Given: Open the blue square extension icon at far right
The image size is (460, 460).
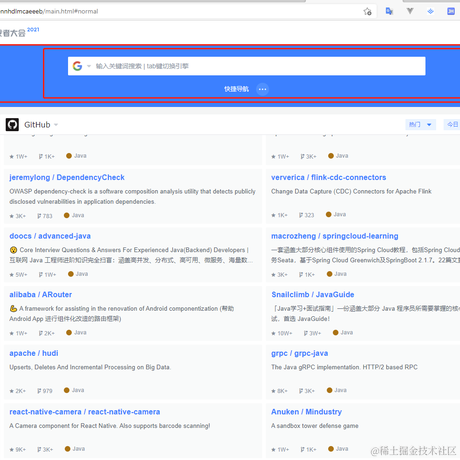Looking at the screenshot, I should click(x=451, y=11).
